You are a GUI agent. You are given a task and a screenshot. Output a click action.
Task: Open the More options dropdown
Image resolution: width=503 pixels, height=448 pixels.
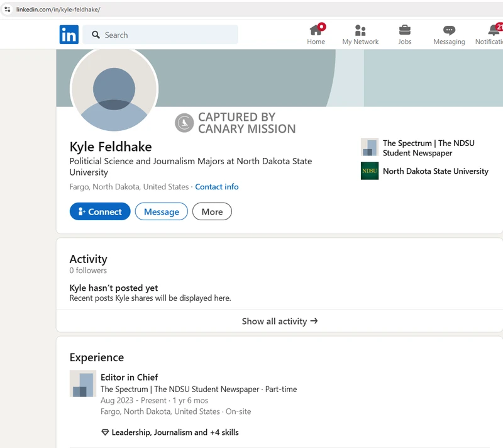point(212,211)
